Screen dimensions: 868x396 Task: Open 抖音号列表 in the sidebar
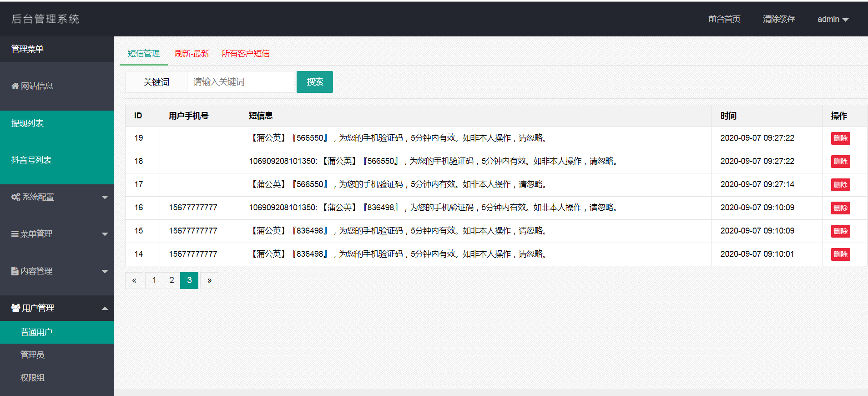pyautogui.click(x=57, y=160)
